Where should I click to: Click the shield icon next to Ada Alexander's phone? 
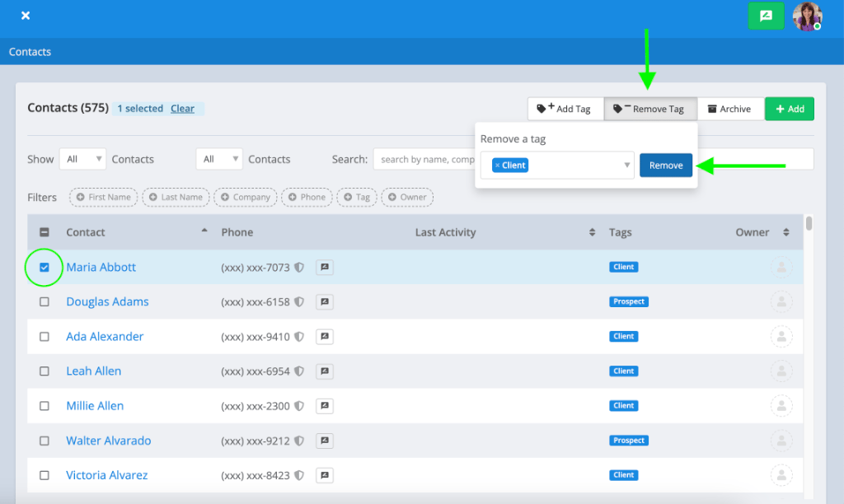tap(299, 337)
